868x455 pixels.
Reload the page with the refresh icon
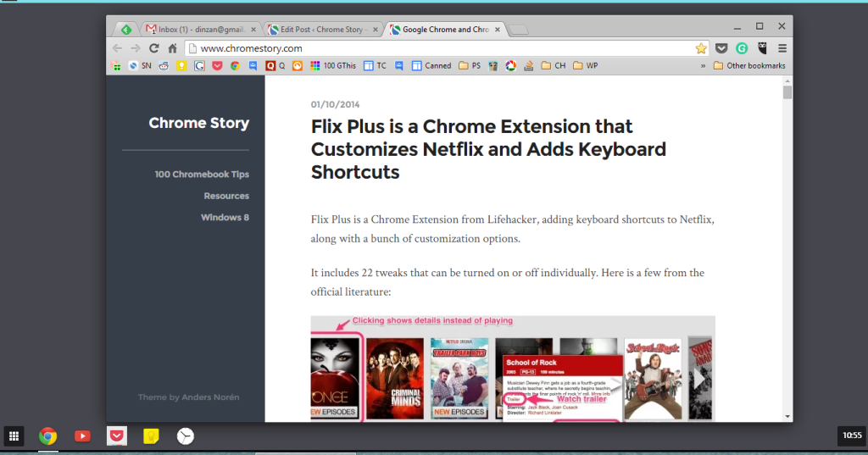pos(154,48)
